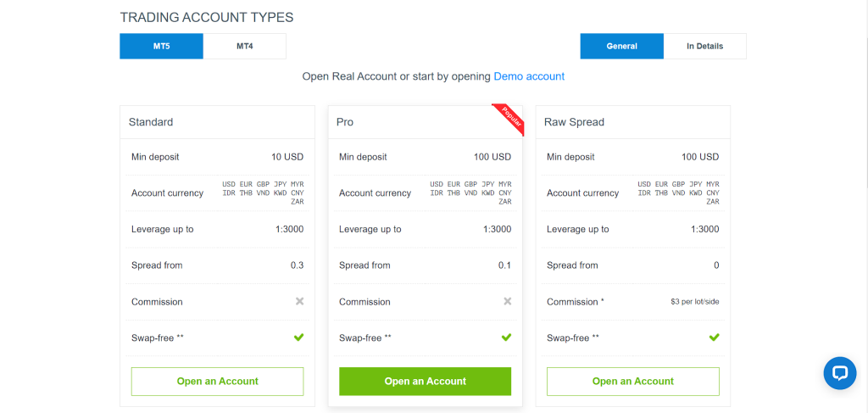Select the MT5 platform tab

pos(162,47)
